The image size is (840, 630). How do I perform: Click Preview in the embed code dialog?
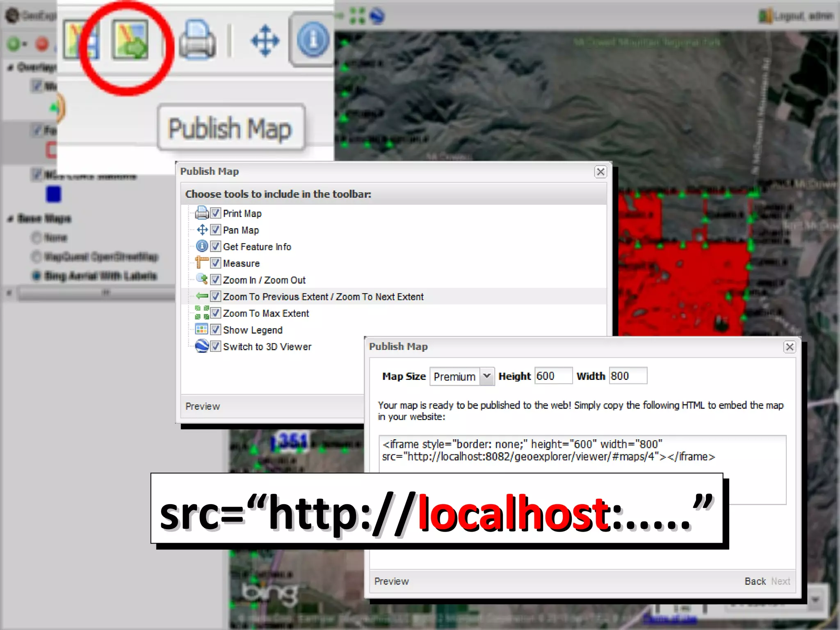point(392,581)
